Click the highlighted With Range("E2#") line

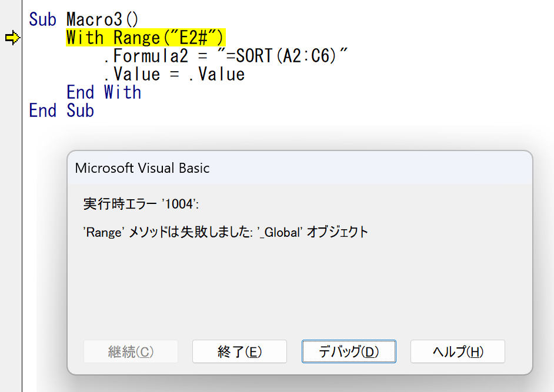(145, 38)
